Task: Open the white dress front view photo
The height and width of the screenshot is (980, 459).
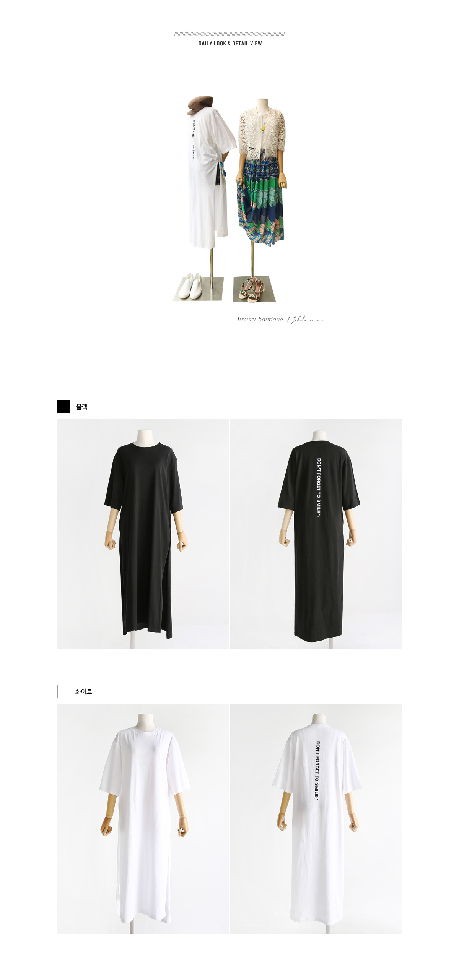Action: pyautogui.click(x=143, y=819)
